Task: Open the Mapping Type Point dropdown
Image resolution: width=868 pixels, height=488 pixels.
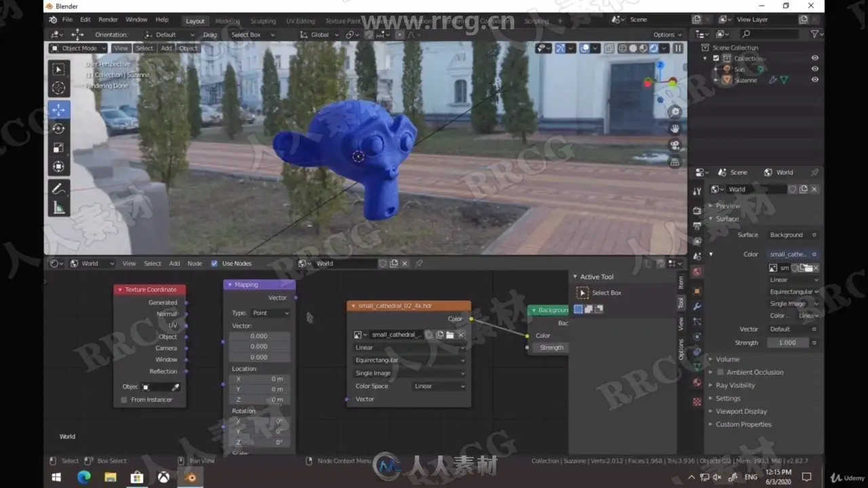Action: pyautogui.click(x=271, y=313)
